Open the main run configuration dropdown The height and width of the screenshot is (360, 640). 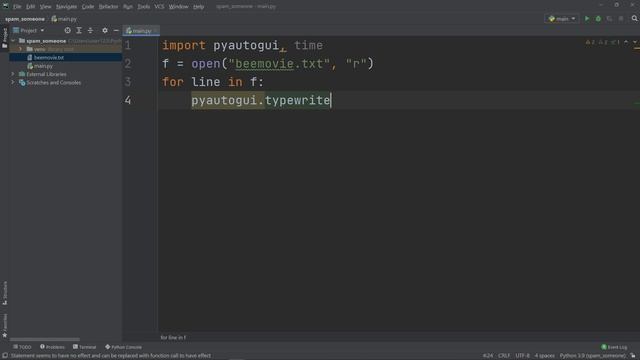[562, 19]
